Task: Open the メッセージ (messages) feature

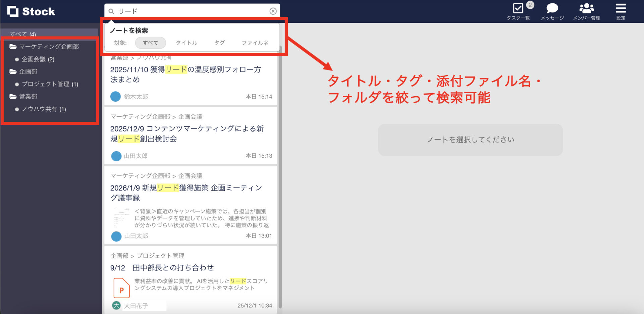Action: tap(552, 10)
